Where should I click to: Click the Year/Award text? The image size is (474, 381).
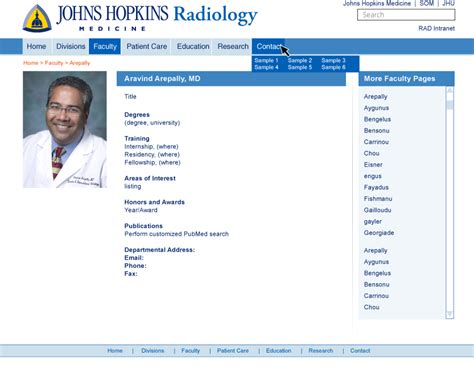click(141, 210)
